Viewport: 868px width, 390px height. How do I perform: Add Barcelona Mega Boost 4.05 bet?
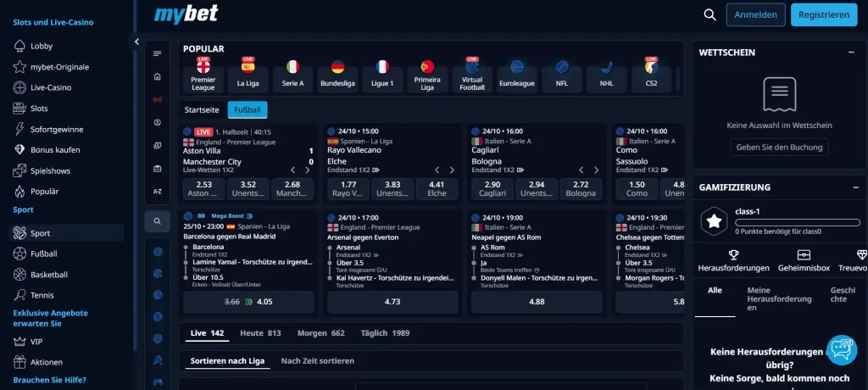click(248, 302)
